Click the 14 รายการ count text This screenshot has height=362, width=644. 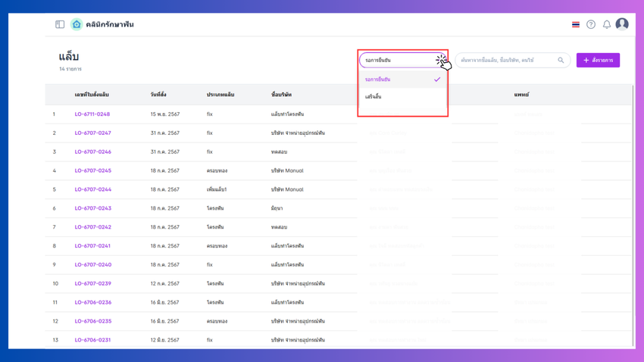click(x=70, y=69)
